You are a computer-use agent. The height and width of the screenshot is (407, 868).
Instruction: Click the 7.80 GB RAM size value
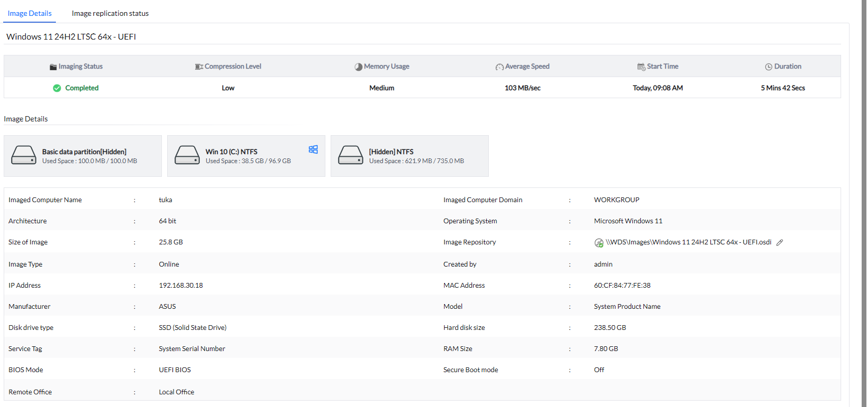606,349
